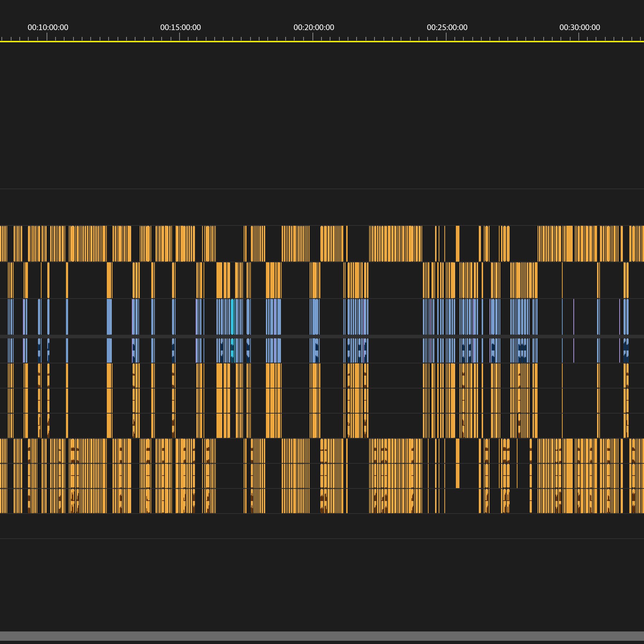Click the yellow render bar under the ruler
This screenshot has width=644, height=644.
point(322,42)
